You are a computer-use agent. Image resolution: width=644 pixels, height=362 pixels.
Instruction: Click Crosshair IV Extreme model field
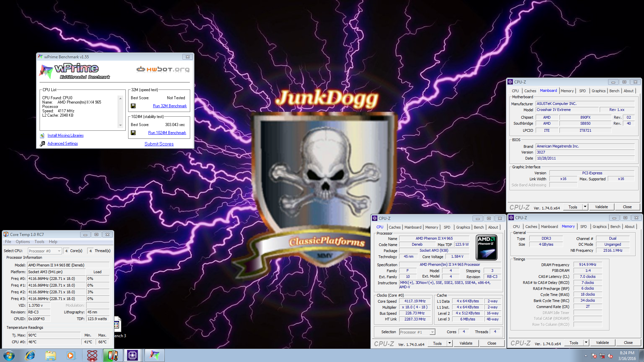pos(567,110)
